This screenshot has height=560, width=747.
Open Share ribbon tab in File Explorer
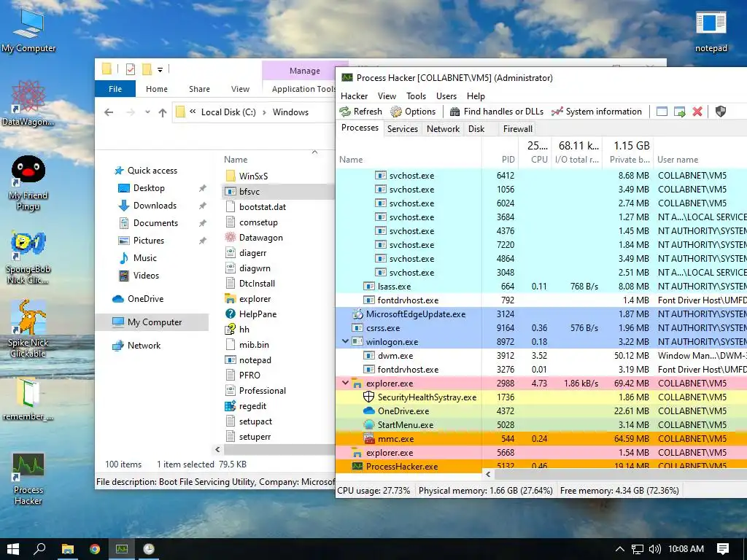click(199, 89)
